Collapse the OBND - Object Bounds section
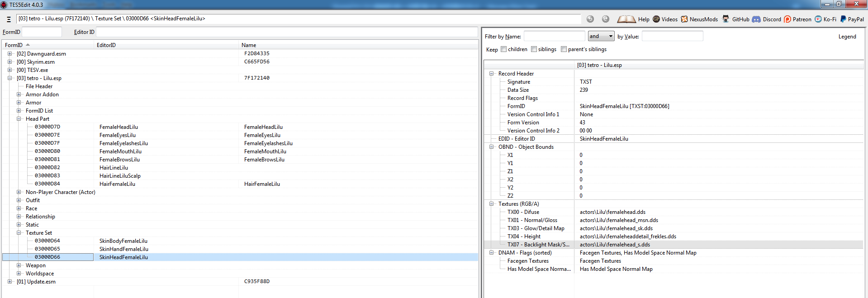This screenshot has height=298, width=868. 491,147
